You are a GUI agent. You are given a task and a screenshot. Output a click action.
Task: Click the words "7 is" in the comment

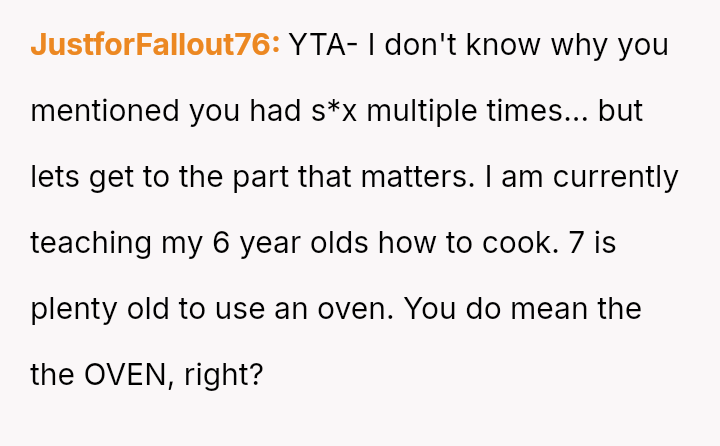[590, 242]
